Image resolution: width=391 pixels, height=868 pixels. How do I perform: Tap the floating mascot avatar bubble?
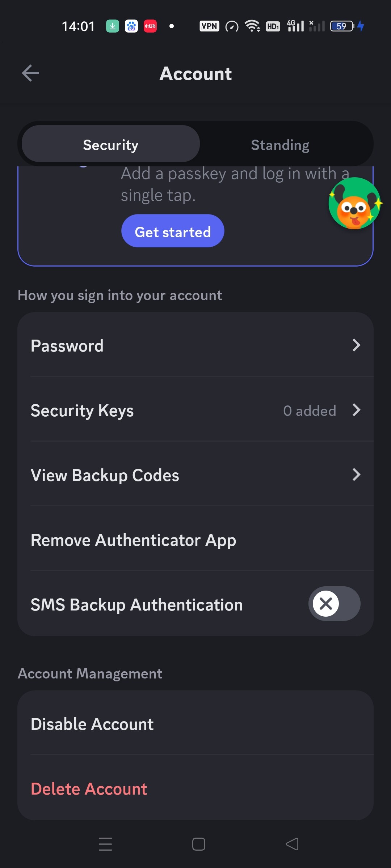pos(354,203)
